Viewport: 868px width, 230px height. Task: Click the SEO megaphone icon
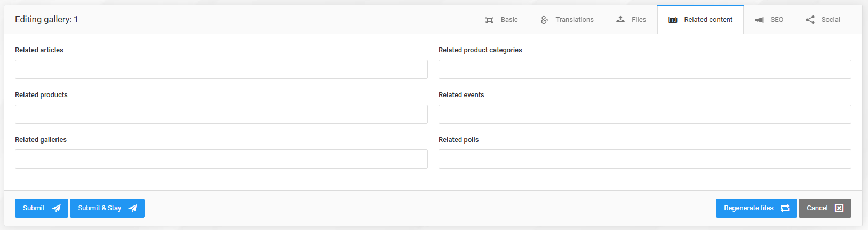759,20
